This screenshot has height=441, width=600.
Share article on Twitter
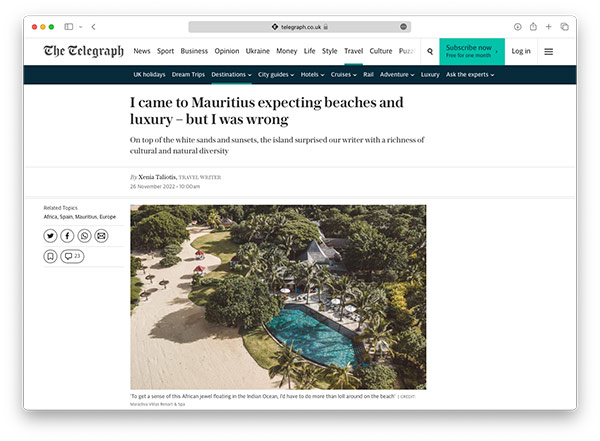pyautogui.click(x=50, y=236)
